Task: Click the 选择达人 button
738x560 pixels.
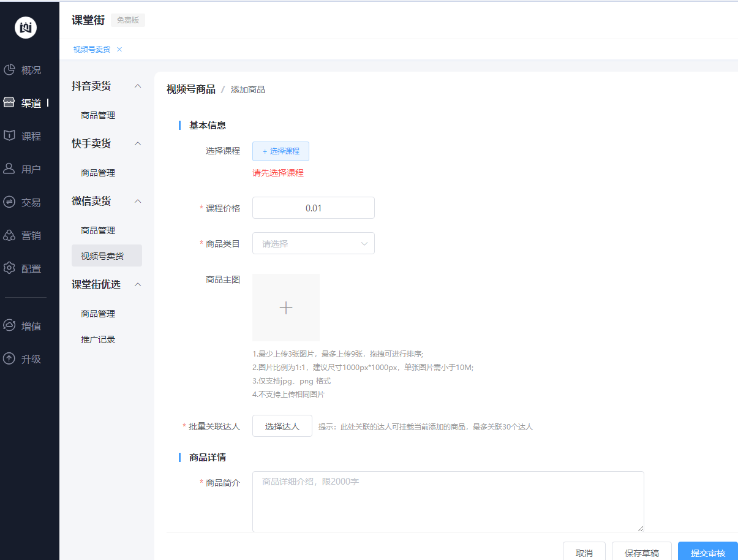Action: click(x=282, y=426)
